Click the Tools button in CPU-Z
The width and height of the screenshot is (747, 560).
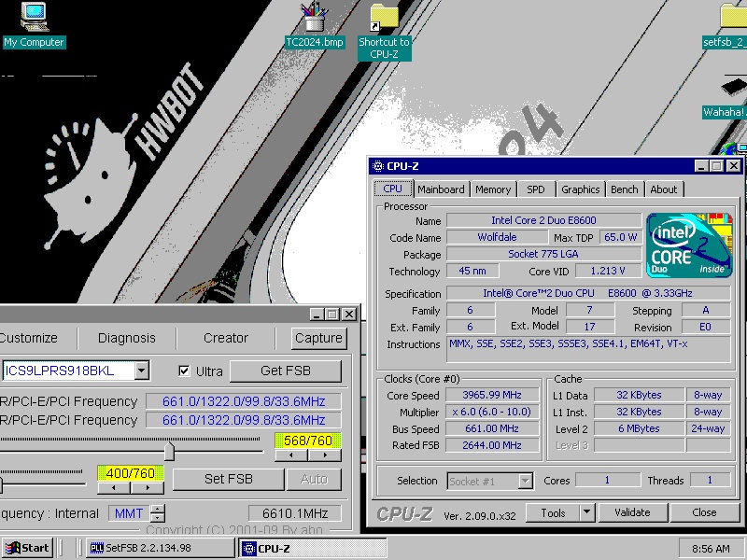click(553, 512)
